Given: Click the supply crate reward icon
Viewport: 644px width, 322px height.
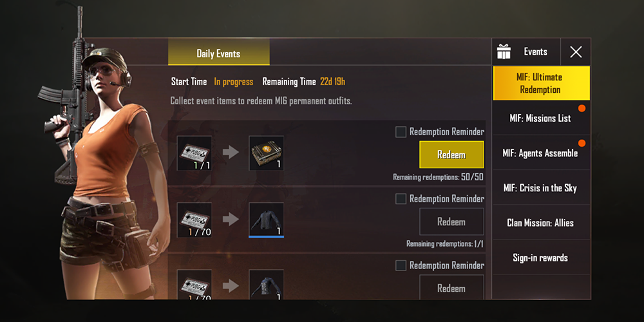Looking at the screenshot, I should coord(266,153).
